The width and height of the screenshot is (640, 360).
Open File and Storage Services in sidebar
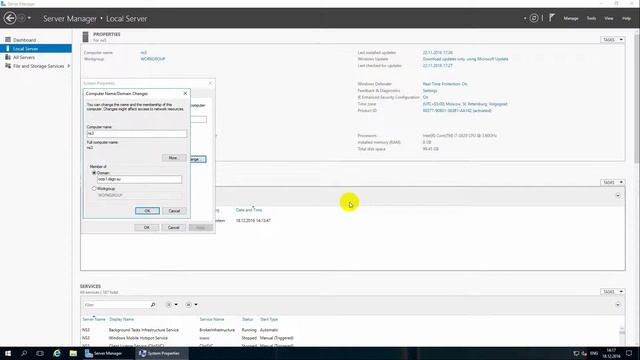point(38,66)
